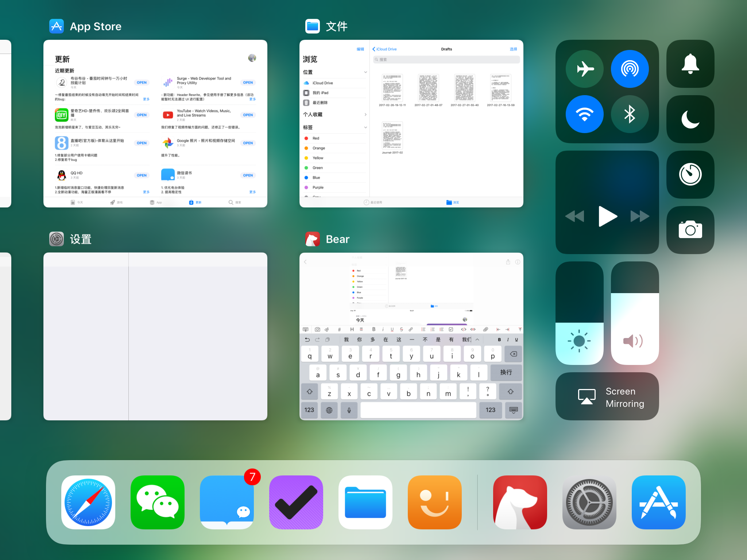747x560 pixels.
Task: Tap the share icon in Bear's card
Action: pos(508,262)
